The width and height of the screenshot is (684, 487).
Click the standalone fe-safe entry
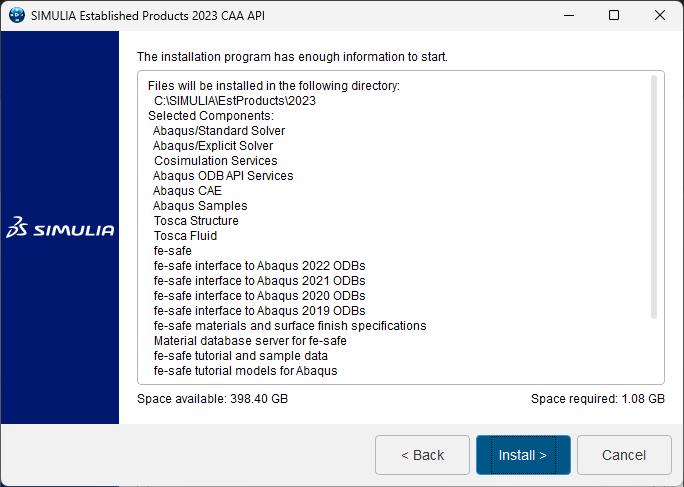[x=172, y=251]
